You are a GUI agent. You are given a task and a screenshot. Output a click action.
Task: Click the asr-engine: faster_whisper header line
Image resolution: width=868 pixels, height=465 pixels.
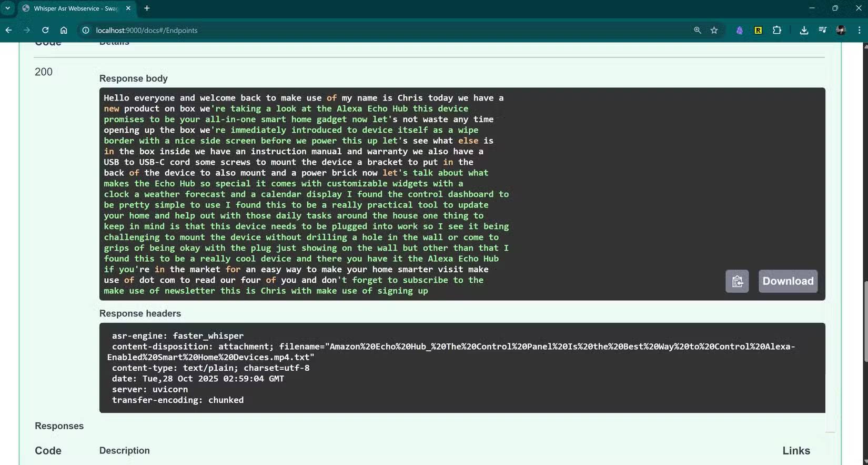178,336
